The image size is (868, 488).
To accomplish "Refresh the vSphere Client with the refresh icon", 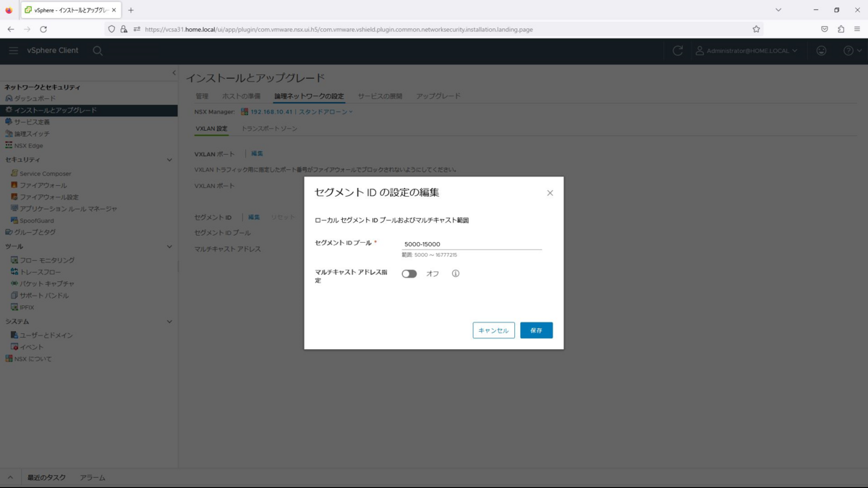I will click(678, 51).
